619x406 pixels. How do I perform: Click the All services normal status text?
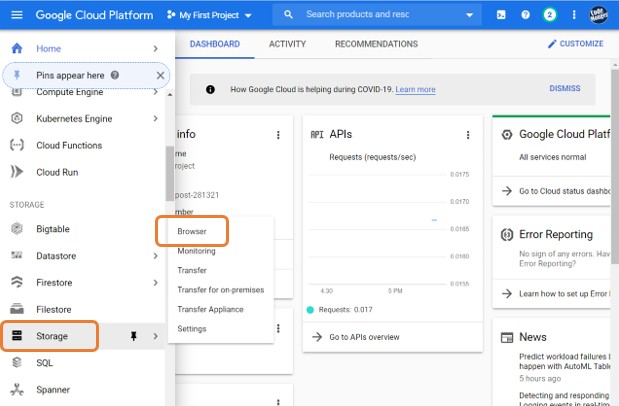click(x=553, y=157)
